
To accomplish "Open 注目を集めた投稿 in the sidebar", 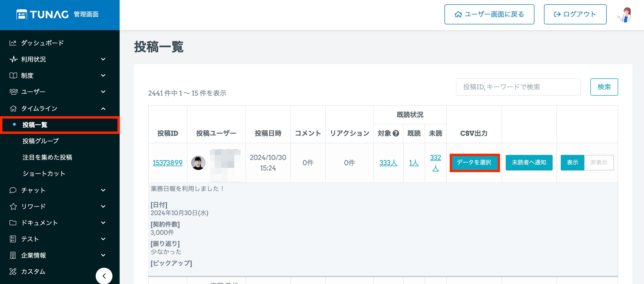I will click(47, 157).
